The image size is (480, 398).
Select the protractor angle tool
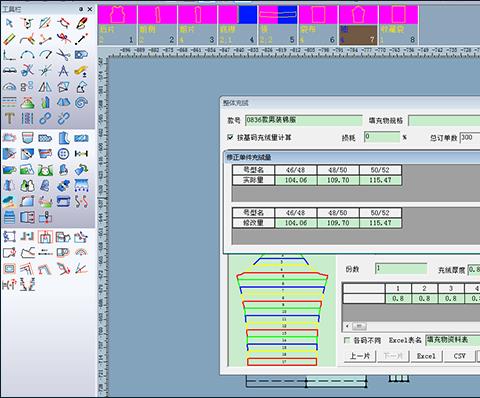9,87
